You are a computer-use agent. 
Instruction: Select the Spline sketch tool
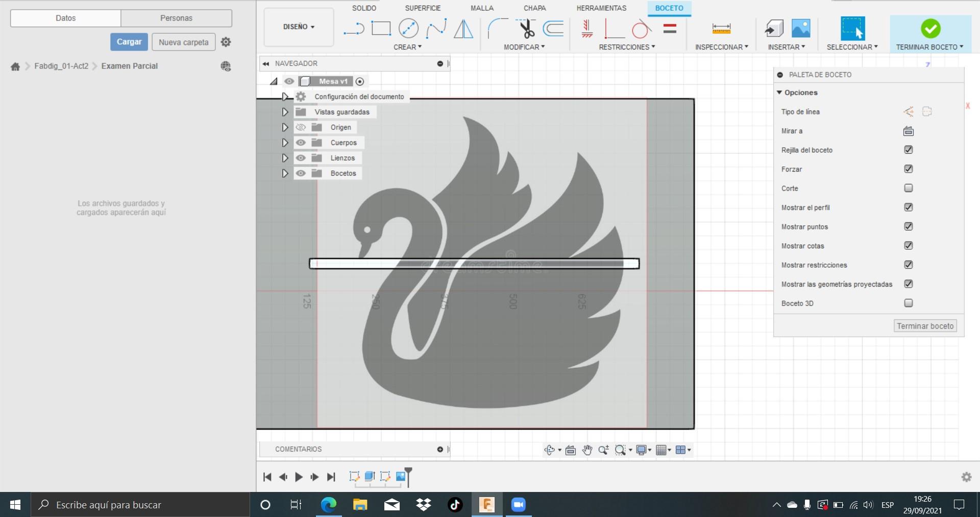[x=436, y=29]
